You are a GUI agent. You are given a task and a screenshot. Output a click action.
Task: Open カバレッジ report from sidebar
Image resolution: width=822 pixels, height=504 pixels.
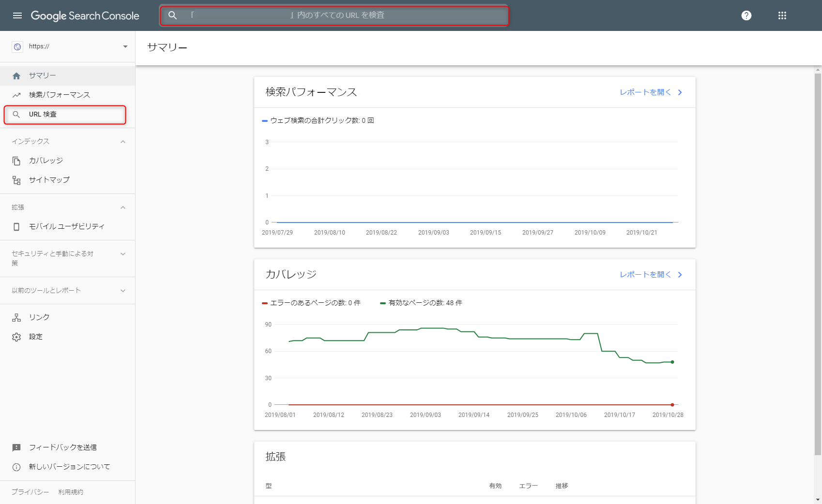click(x=67, y=161)
